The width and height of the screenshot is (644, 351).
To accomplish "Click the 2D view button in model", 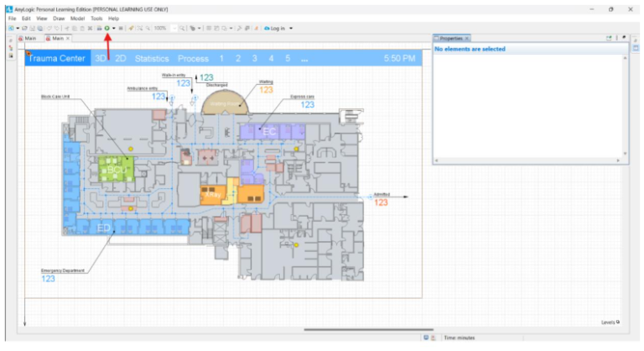I will pyautogui.click(x=121, y=59).
